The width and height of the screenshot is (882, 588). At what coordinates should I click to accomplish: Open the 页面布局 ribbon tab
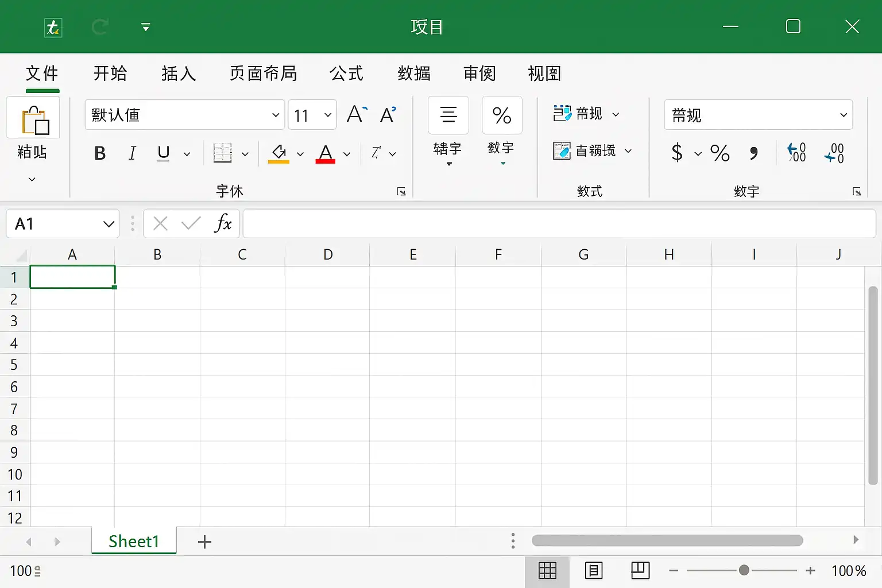coord(263,73)
